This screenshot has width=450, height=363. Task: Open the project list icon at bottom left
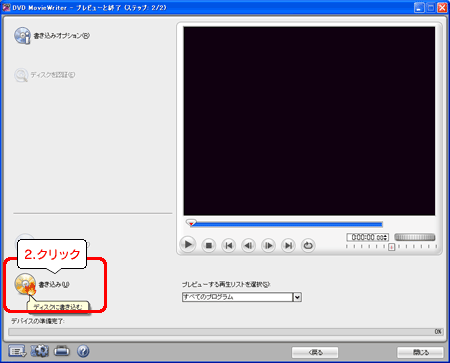[17, 351]
